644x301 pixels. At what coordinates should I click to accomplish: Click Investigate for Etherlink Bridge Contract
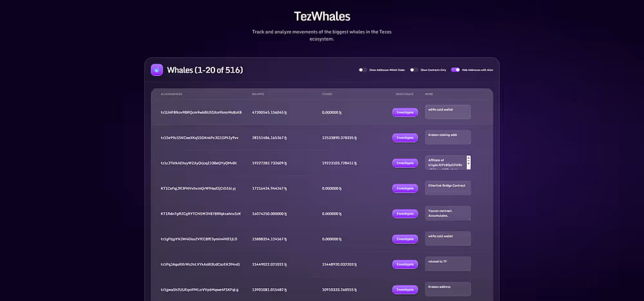pyautogui.click(x=404, y=188)
